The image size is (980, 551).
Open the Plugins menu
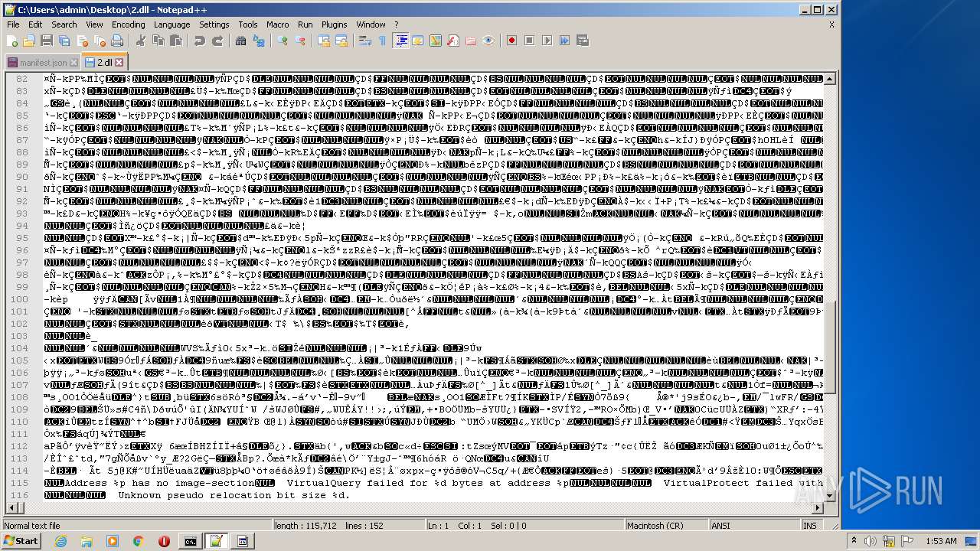(334, 24)
